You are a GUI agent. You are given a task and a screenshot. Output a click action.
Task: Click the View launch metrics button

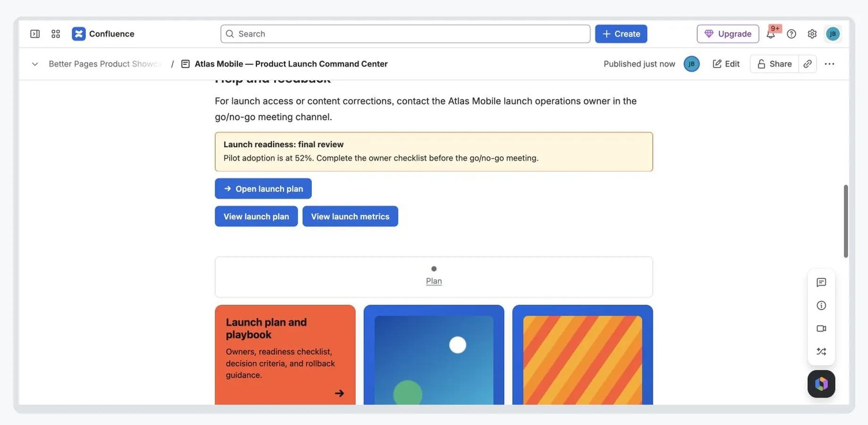point(350,216)
